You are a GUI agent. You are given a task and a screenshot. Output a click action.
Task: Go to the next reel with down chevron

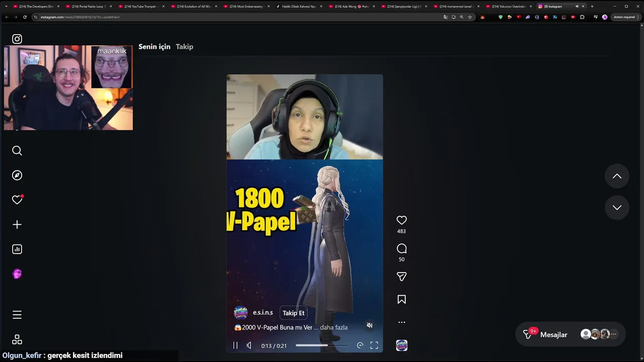(x=617, y=208)
